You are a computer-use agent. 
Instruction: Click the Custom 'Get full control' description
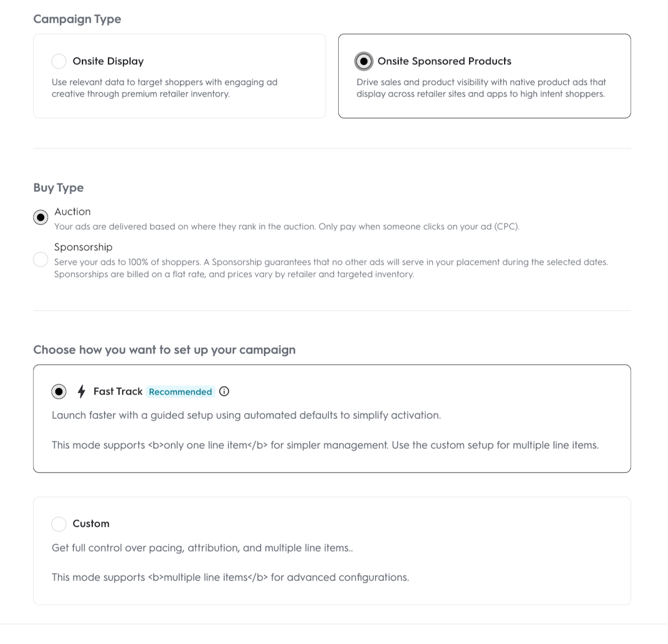click(202, 548)
